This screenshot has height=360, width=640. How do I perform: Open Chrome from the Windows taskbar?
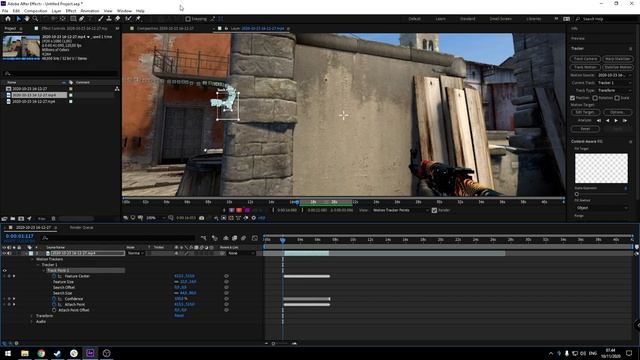pyautogui.click(x=41, y=353)
